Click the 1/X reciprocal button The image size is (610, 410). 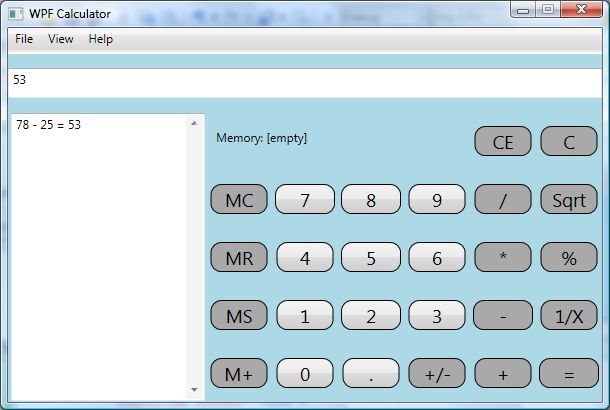click(x=569, y=315)
